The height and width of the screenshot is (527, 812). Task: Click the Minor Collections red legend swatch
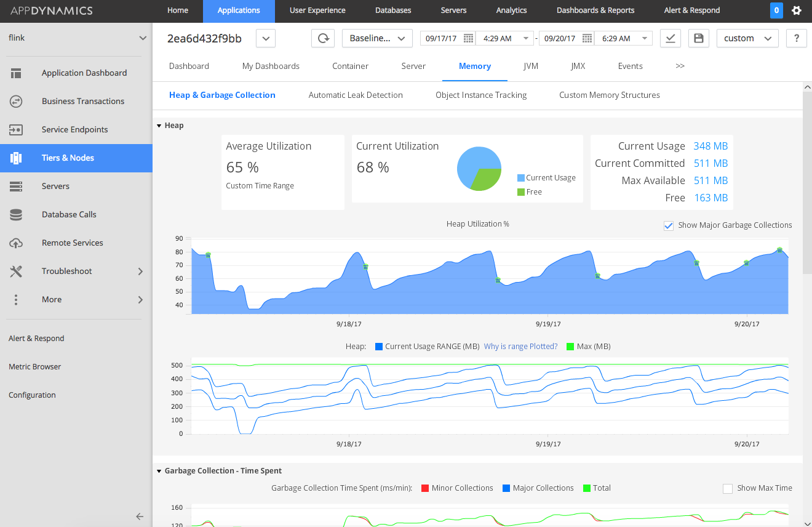pyautogui.click(x=424, y=488)
